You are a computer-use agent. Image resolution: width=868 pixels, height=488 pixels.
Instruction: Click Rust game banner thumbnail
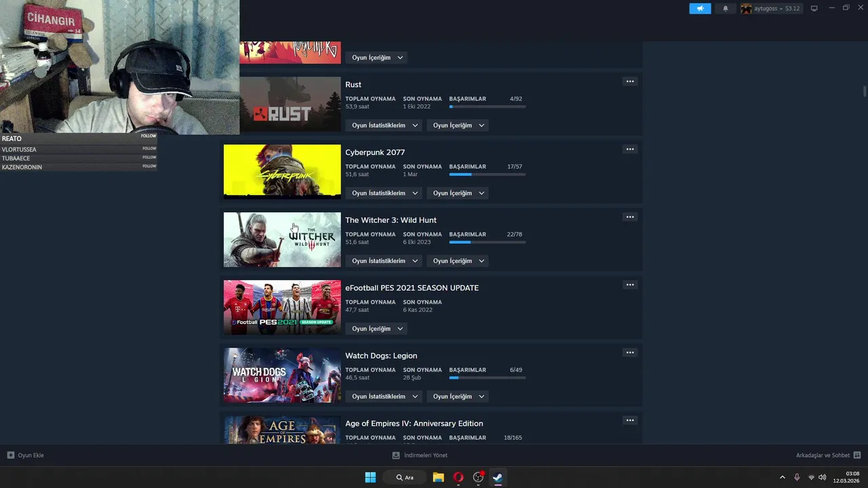(x=290, y=104)
